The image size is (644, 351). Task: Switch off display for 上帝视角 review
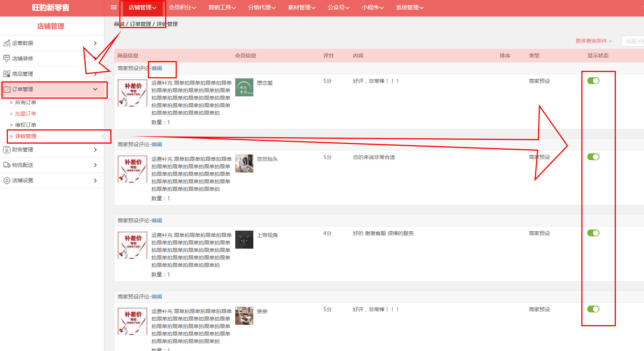[x=593, y=233]
